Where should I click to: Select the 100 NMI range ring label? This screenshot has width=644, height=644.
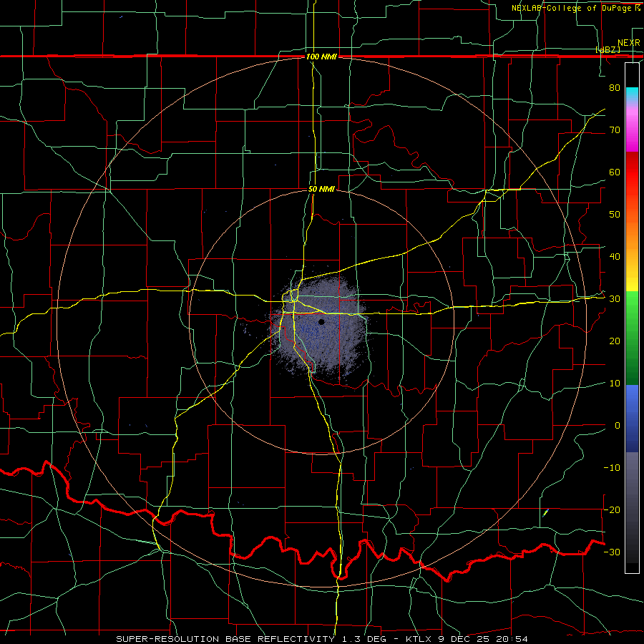coord(321,57)
